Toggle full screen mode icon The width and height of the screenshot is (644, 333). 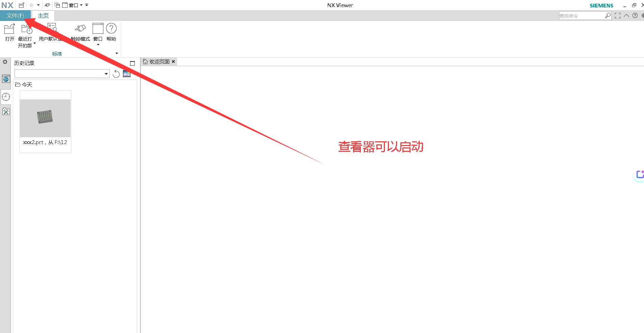click(618, 16)
